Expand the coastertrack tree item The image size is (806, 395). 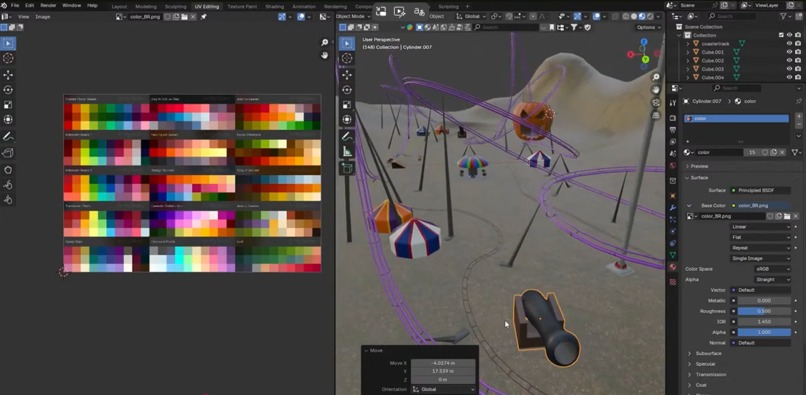click(688, 44)
